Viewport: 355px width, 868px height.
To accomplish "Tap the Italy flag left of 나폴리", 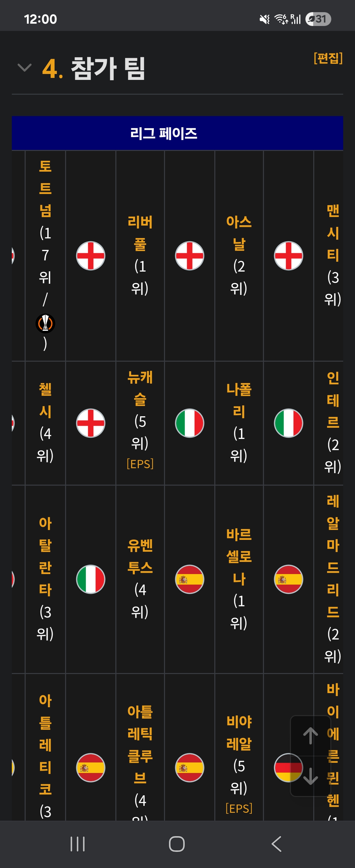I will pyautogui.click(x=190, y=423).
